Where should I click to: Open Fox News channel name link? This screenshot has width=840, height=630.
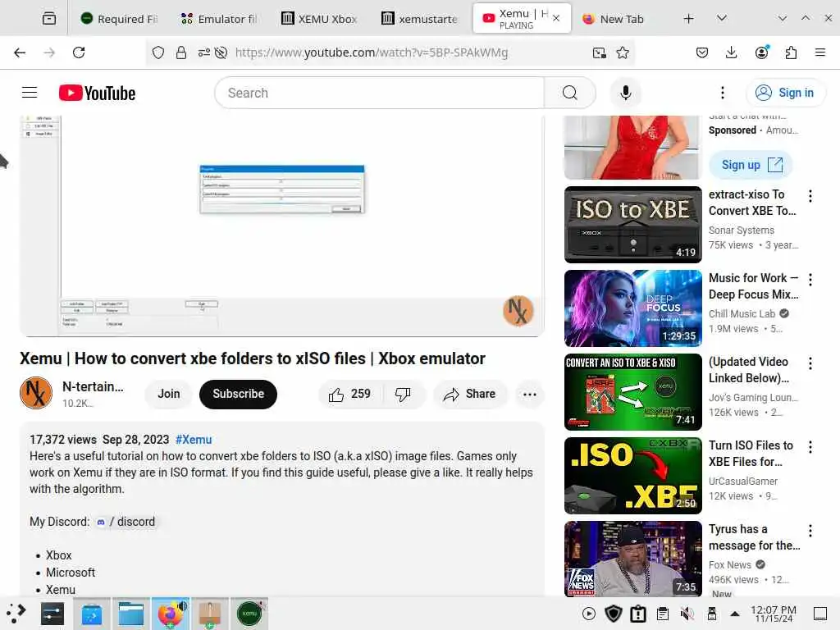tap(729, 564)
